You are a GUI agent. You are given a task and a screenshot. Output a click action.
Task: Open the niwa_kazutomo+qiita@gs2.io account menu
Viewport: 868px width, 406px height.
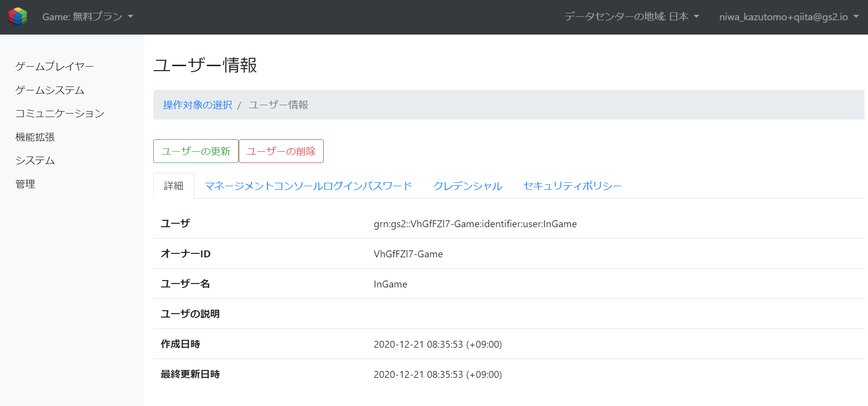coord(789,17)
